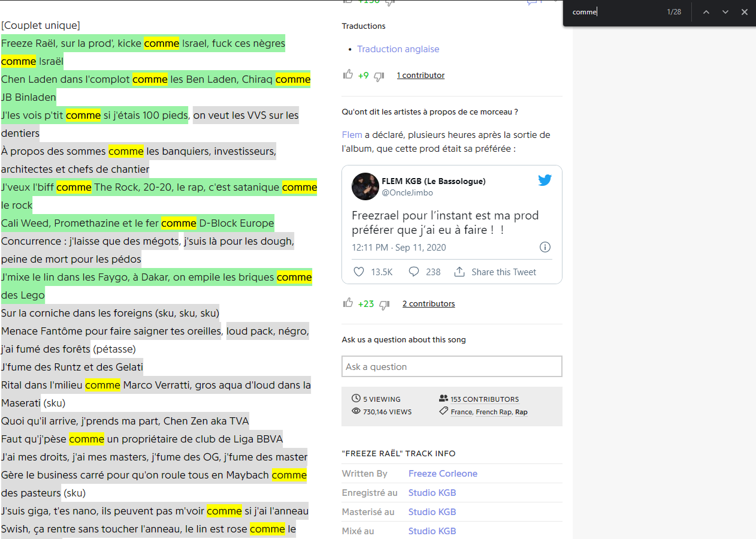
Task: Like the tweet via heart icon
Action: point(359,272)
